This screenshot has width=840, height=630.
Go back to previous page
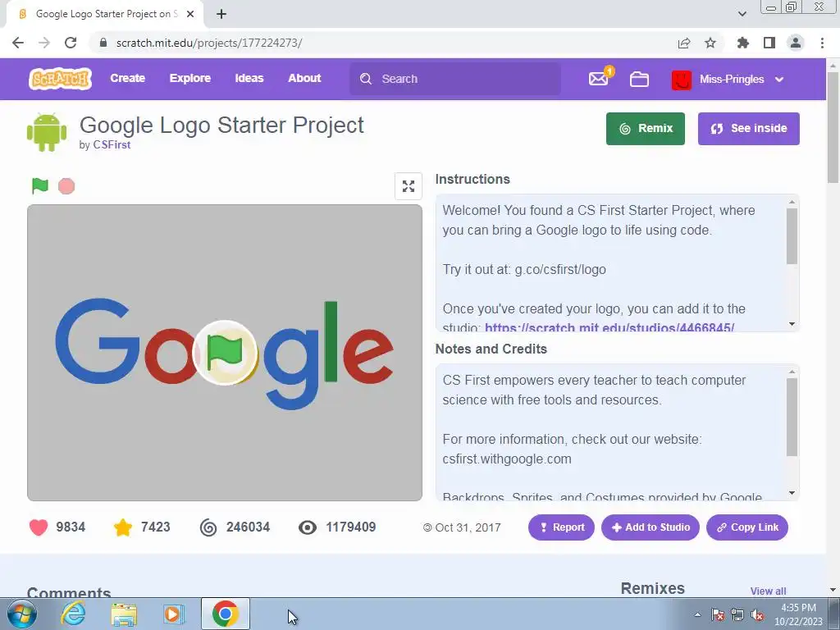18,43
